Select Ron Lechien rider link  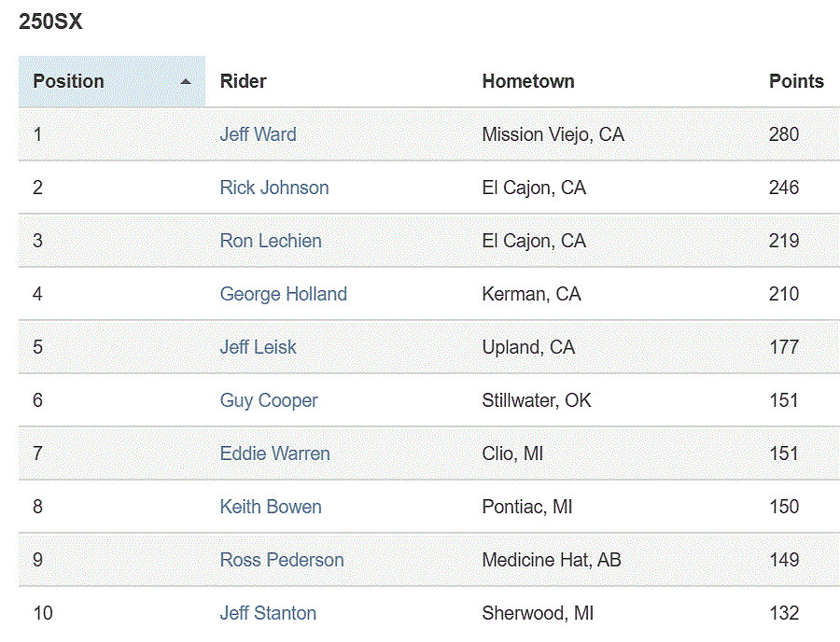click(271, 241)
